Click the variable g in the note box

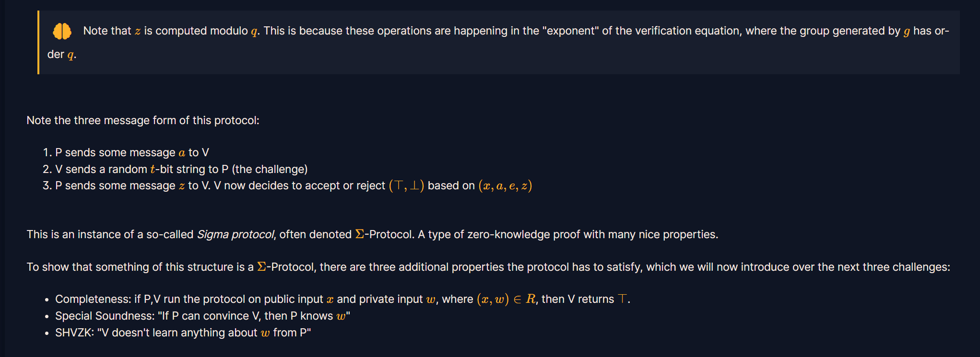tap(907, 32)
